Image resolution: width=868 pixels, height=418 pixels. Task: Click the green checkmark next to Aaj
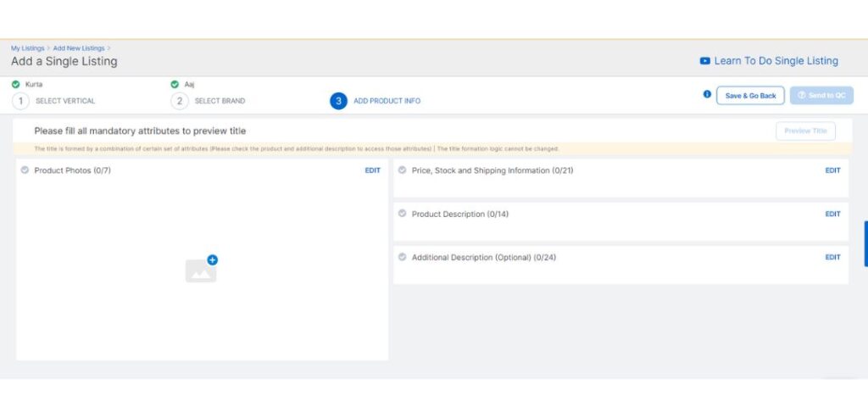point(175,85)
